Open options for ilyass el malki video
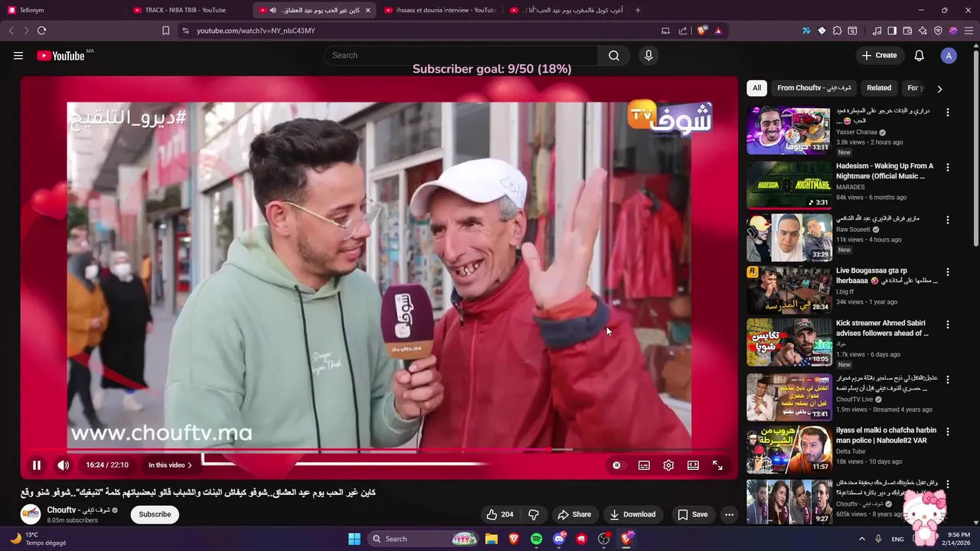This screenshot has height=551, width=980. [947, 432]
